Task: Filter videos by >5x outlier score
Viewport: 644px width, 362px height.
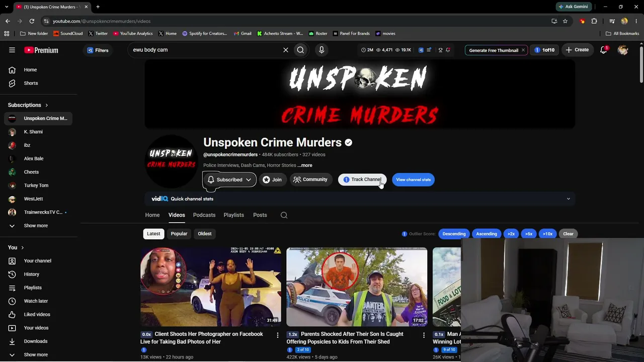Action: point(529,234)
